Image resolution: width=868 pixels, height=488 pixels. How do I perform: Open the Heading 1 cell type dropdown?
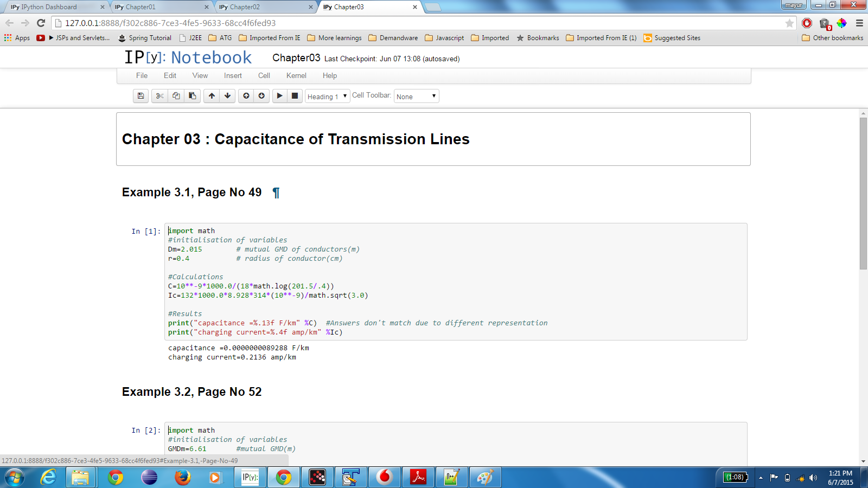pos(327,97)
